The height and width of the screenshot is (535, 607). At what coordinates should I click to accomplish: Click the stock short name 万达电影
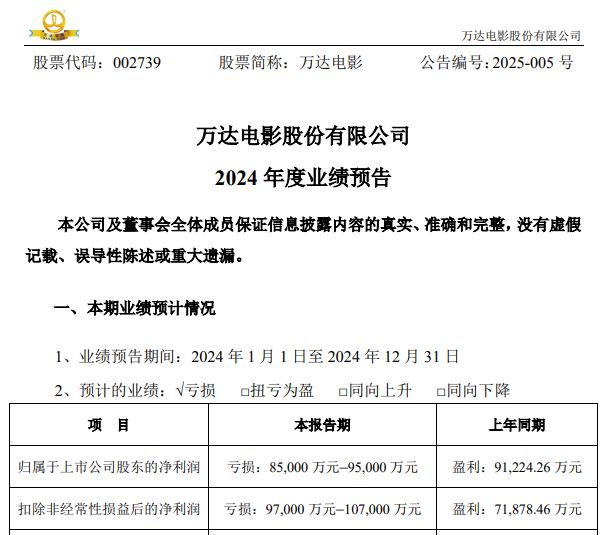point(331,62)
